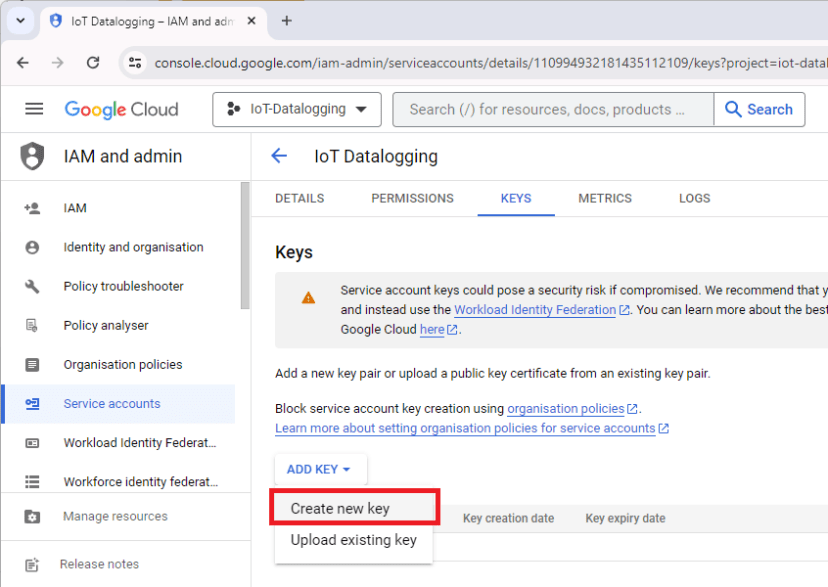
Task: Open the IoT-Datalogging project picker dropdown
Action: pos(296,110)
